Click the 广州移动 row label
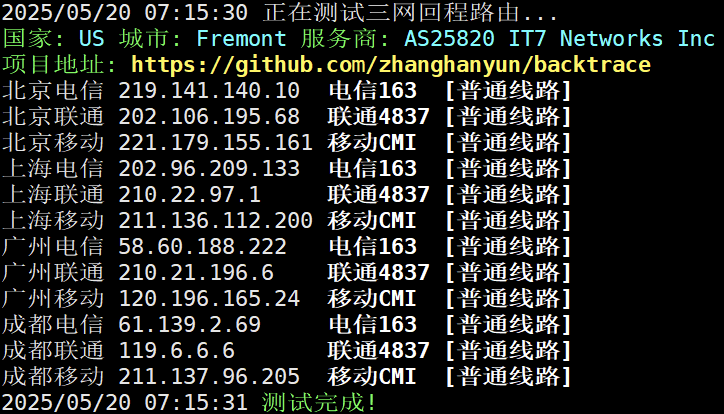This screenshot has height=414, width=724. click(x=53, y=299)
